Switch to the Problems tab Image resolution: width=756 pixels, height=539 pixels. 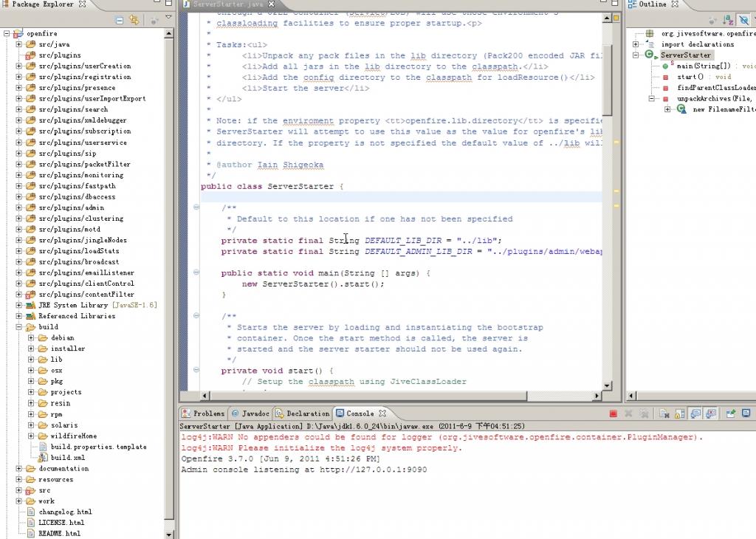tap(208, 413)
